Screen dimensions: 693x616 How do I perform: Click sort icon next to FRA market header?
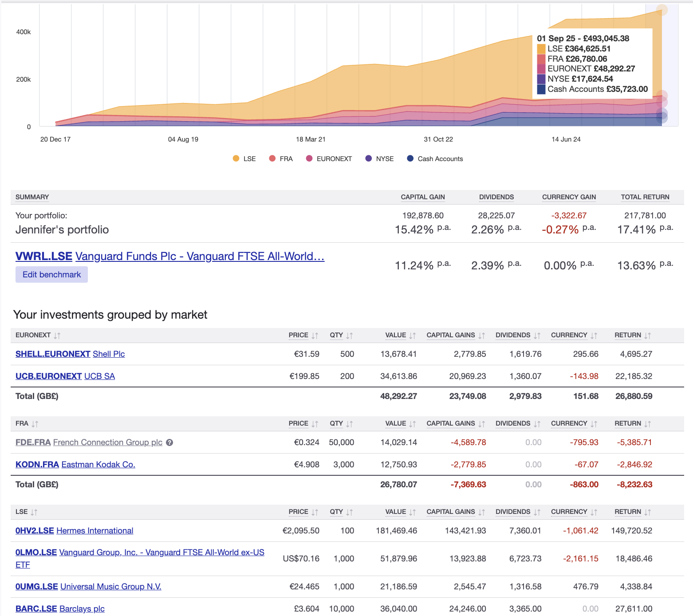coord(35,424)
